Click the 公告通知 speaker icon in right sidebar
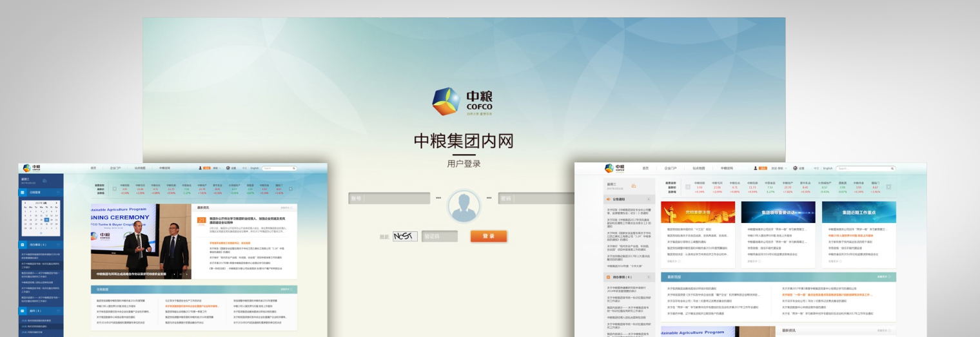The height and width of the screenshot is (337, 980). (x=608, y=199)
